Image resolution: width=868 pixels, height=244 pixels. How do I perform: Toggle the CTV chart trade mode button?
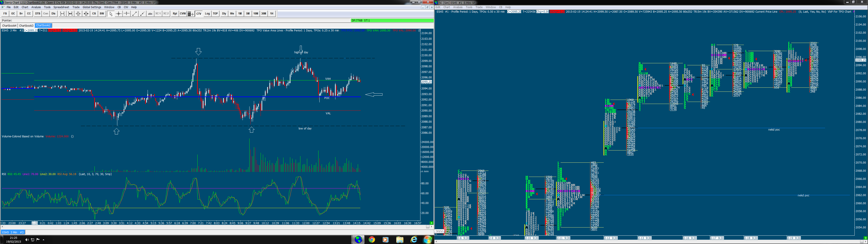pyautogui.click(x=199, y=14)
